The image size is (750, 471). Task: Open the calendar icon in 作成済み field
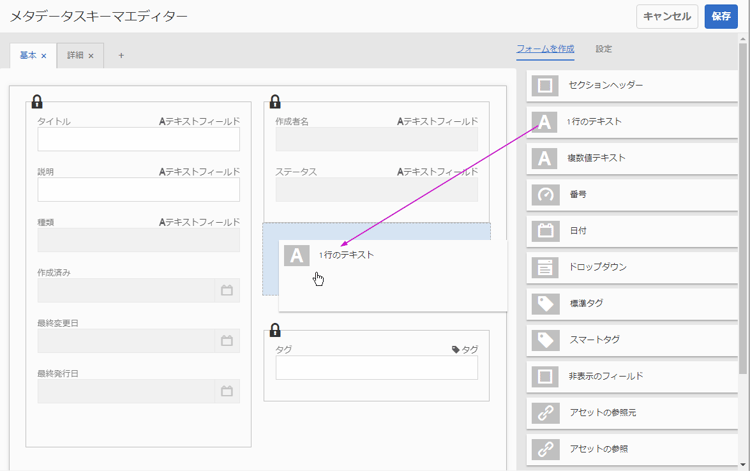[x=227, y=290]
